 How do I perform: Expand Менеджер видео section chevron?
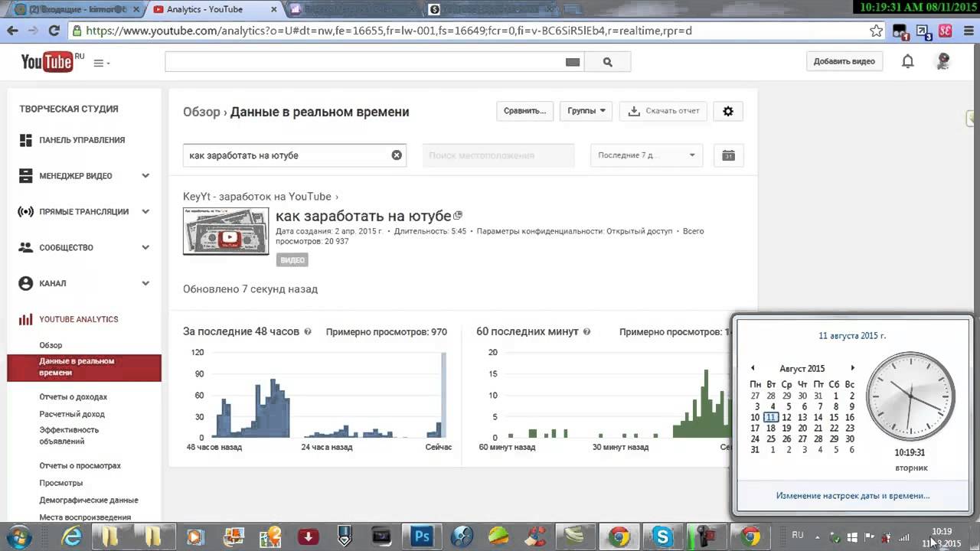pyautogui.click(x=145, y=176)
